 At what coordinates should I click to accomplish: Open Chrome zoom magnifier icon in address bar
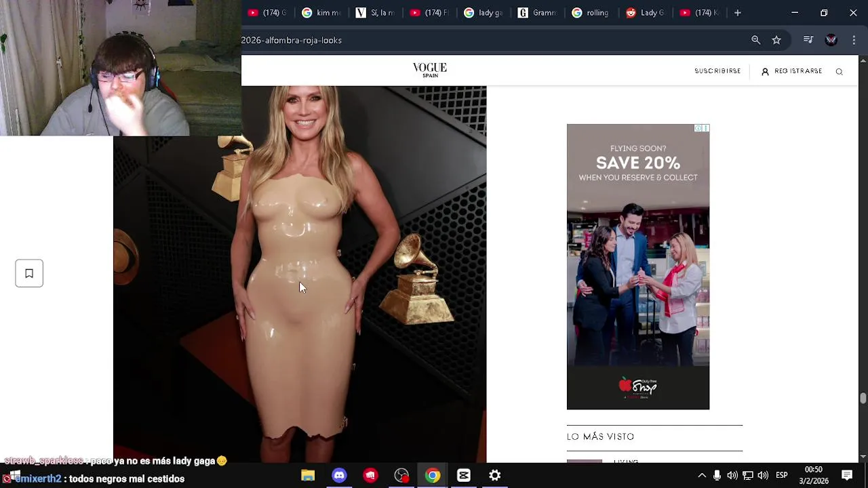tap(755, 40)
